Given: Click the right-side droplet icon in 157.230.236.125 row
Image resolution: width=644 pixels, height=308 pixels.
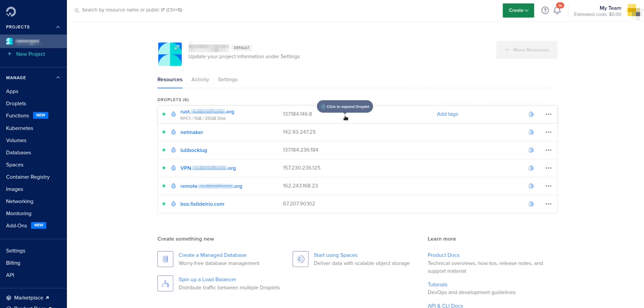Looking at the screenshot, I should tap(531, 168).
